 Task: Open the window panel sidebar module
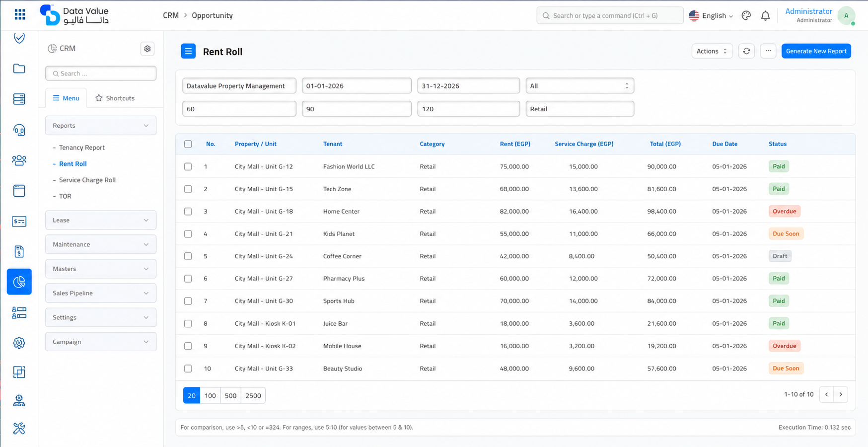click(x=19, y=191)
